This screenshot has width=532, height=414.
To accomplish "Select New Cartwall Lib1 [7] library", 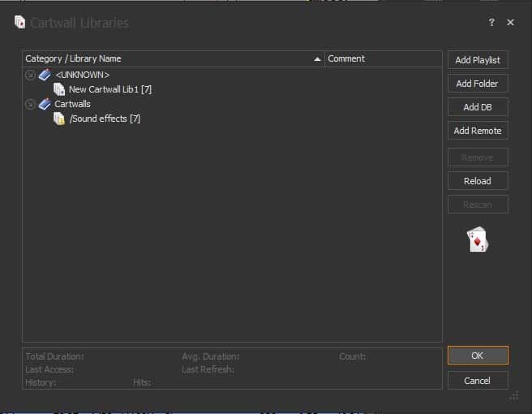I will click(111, 89).
